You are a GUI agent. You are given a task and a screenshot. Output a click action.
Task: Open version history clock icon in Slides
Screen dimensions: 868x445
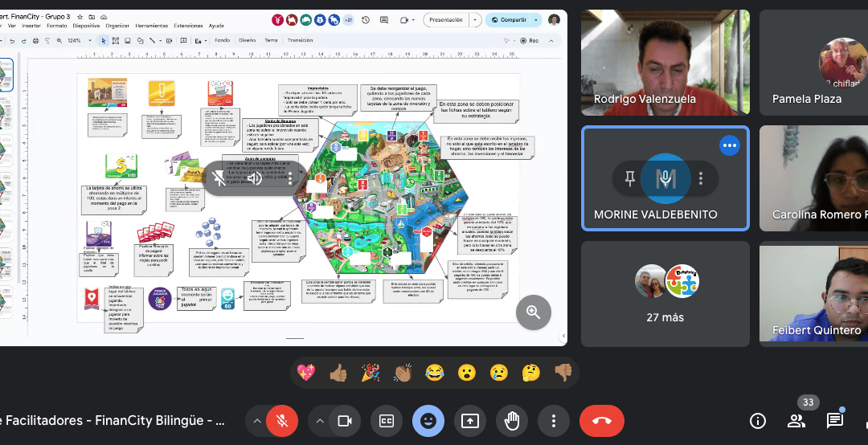[x=366, y=20]
